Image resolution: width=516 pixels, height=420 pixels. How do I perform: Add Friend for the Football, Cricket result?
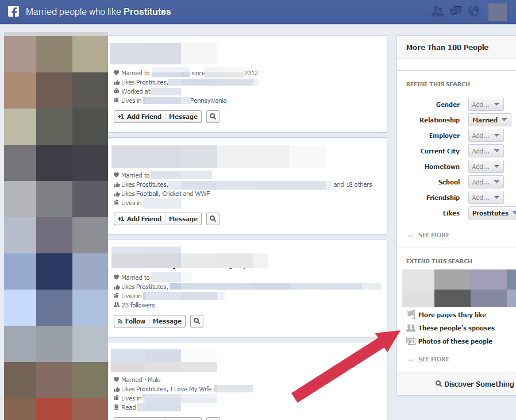140,219
